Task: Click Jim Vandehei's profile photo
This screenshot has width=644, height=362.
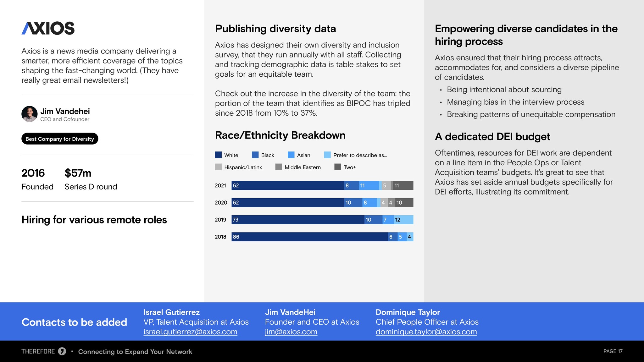Action: (30, 114)
